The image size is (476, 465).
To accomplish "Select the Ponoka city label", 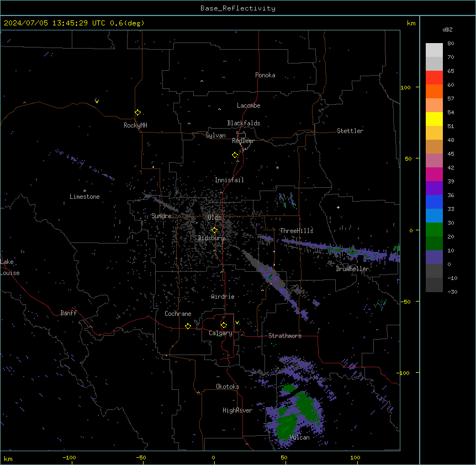I will point(265,75).
